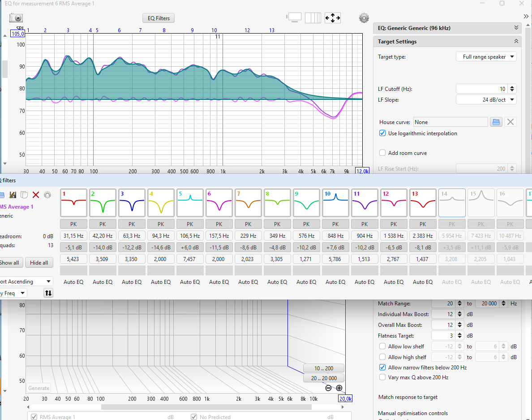Uncheck Use logarithmic interpolation

pyautogui.click(x=382, y=133)
